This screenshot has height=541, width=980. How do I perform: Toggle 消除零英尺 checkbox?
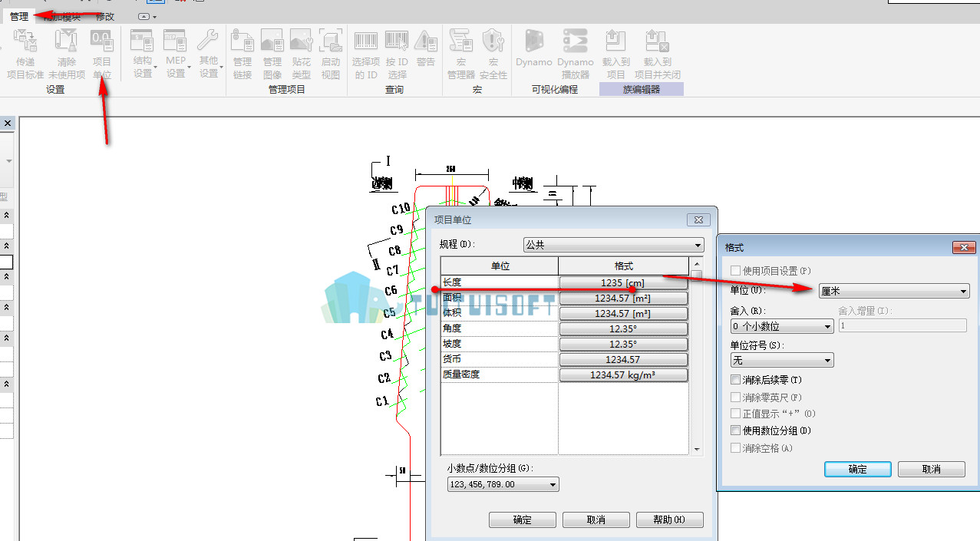coord(736,398)
